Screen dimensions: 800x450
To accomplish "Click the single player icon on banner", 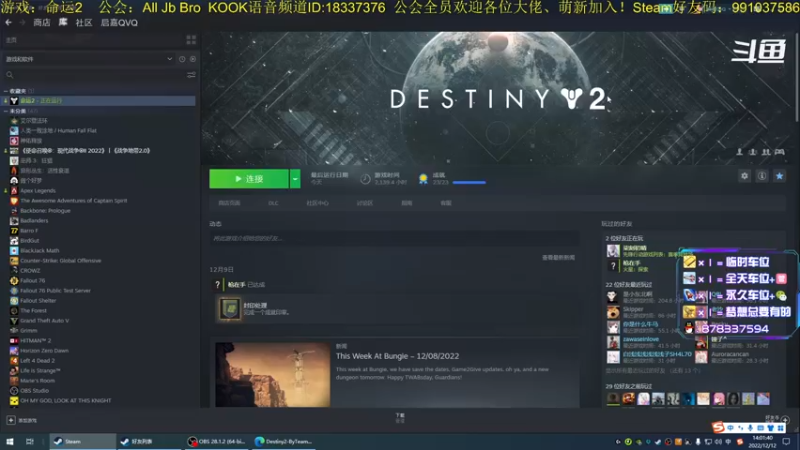I will click(739, 152).
